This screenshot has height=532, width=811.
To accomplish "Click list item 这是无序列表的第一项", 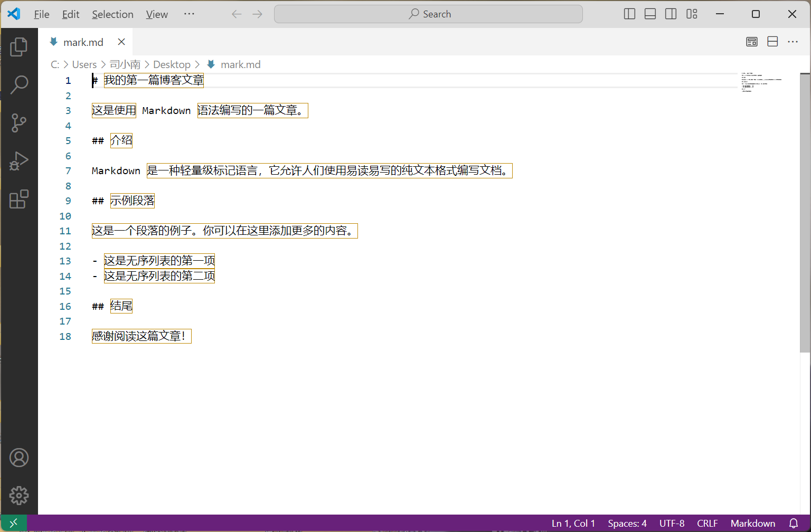I will point(159,261).
